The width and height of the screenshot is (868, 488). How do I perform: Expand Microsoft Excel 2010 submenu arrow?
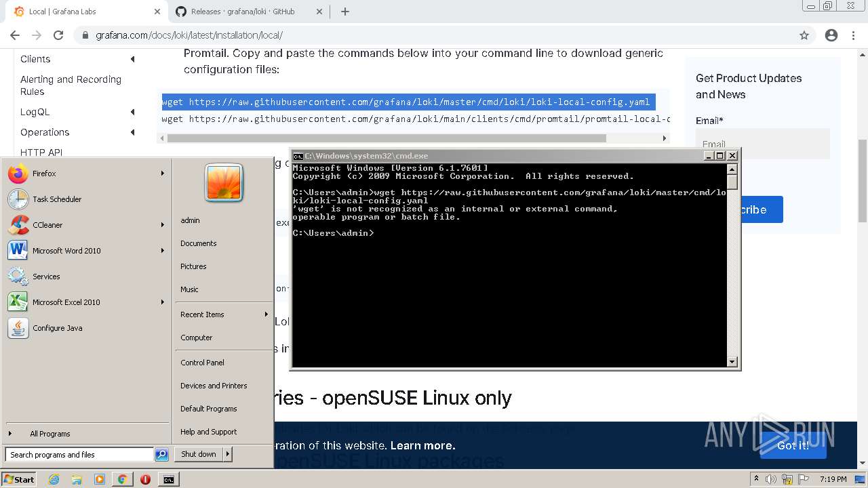[x=163, y=302]
